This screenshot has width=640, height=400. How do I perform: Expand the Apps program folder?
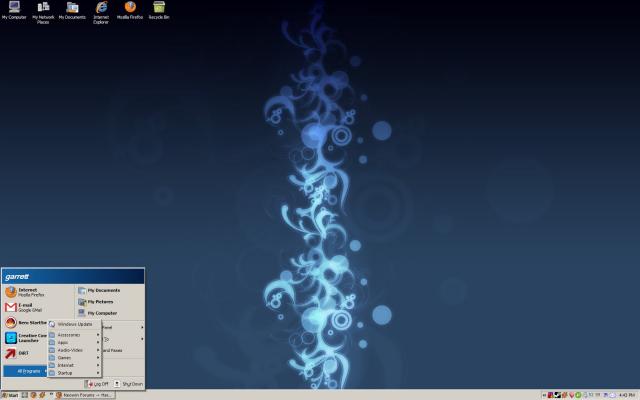[74, 342]
